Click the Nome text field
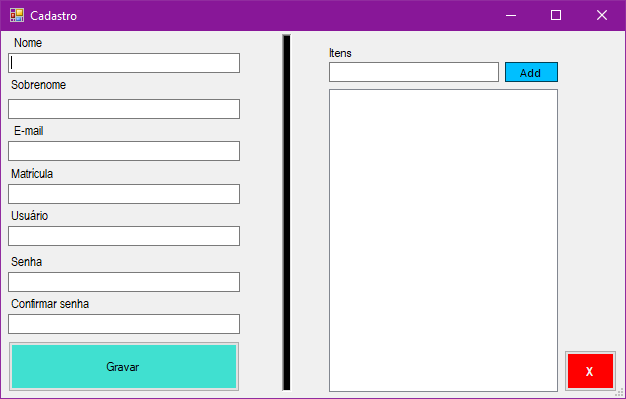Viewport: 626px width, 399px height. click(124, 63)
